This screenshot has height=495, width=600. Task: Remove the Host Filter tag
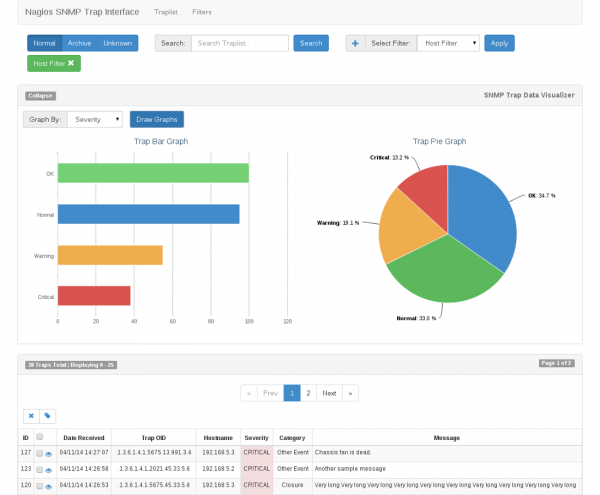(x=71, y=63)
